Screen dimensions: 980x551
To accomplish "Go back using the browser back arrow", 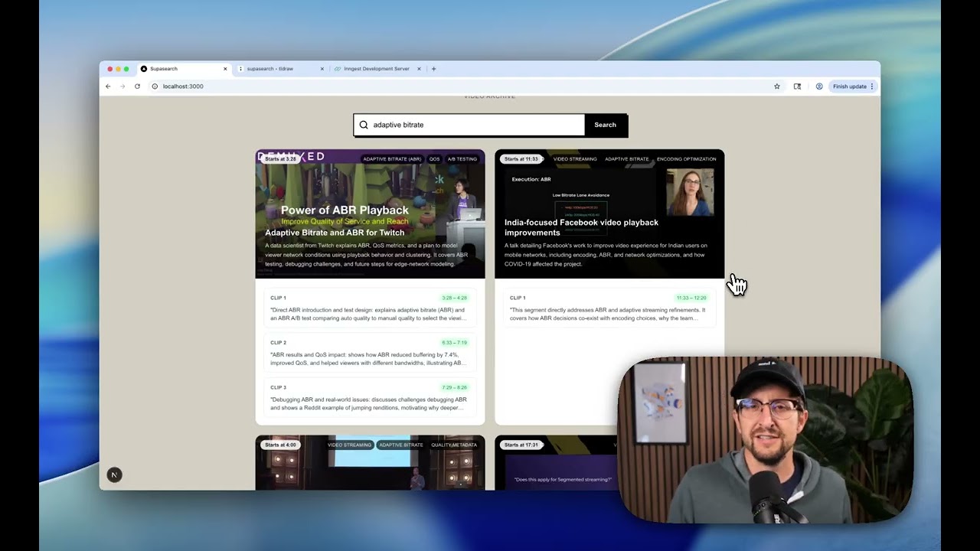I will (x=108, y=86).
